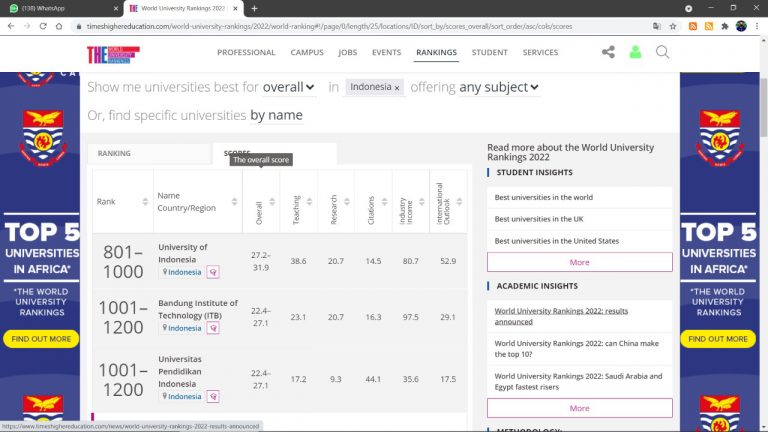Open the JOBS menu
Image resolution: width=768 pixels, height=432 pixels.
[348, 52]
